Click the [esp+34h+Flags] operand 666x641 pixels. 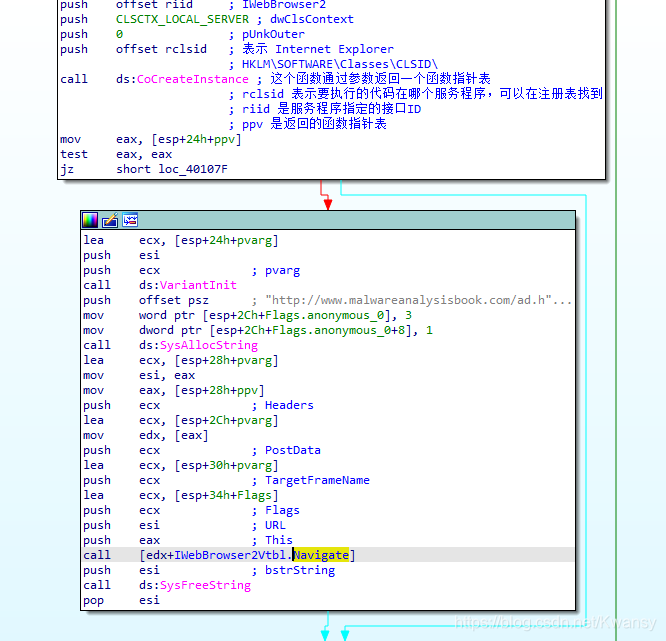click(226, 495)
